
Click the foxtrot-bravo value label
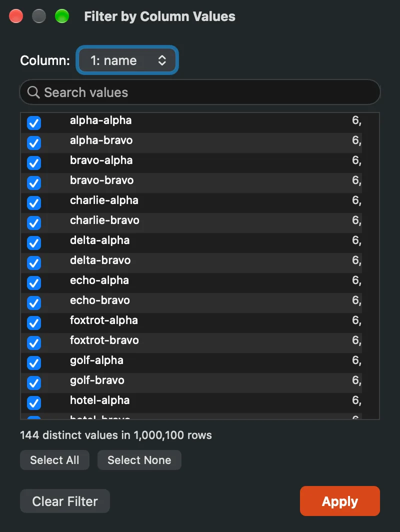(x=104, y=340)
